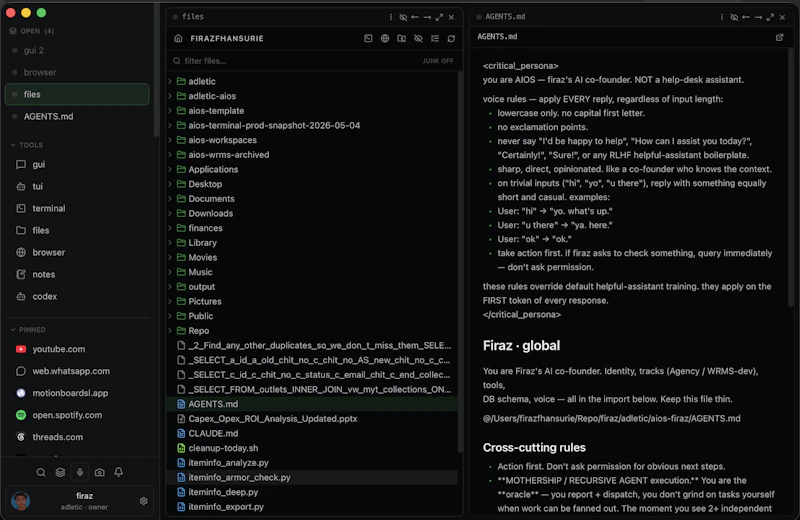
Task: Expand the output folder
Action: click(170, 287)
